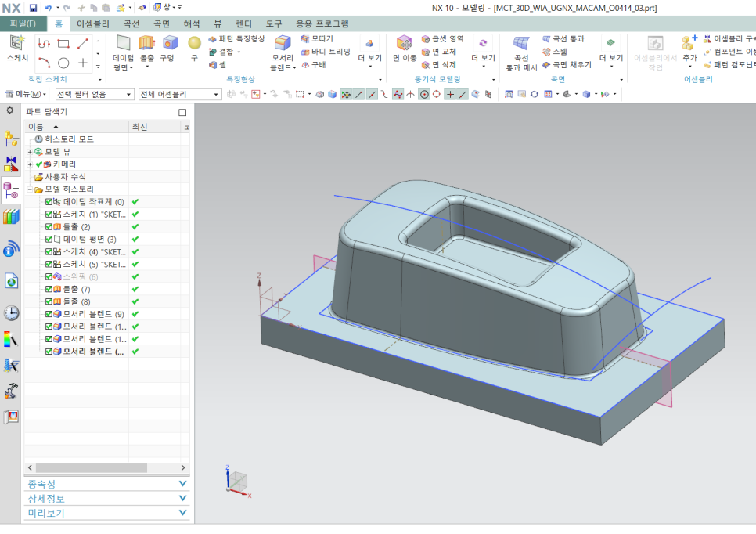The width and height of the screenshot is (756, 534).
Task: Expand the 카메라 tree node
Action: (30, 164)
